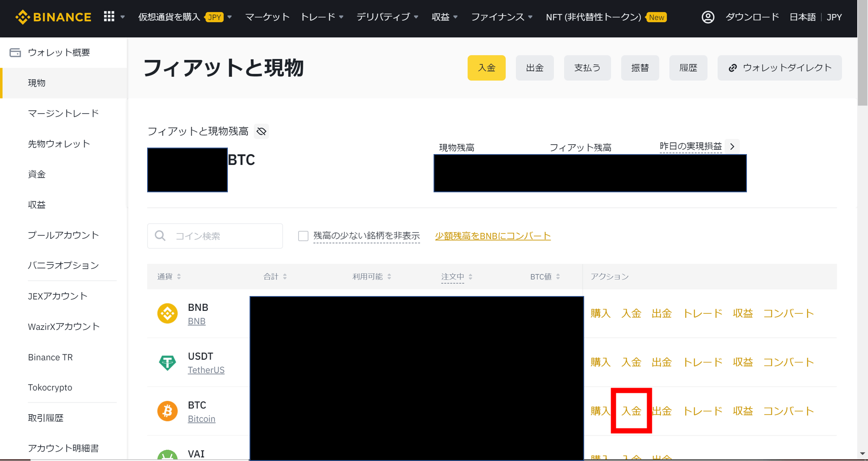This screenshot has height=461, width=868.
Task: Select the USDT TetherUS coin icon
Action: point(168,362)
